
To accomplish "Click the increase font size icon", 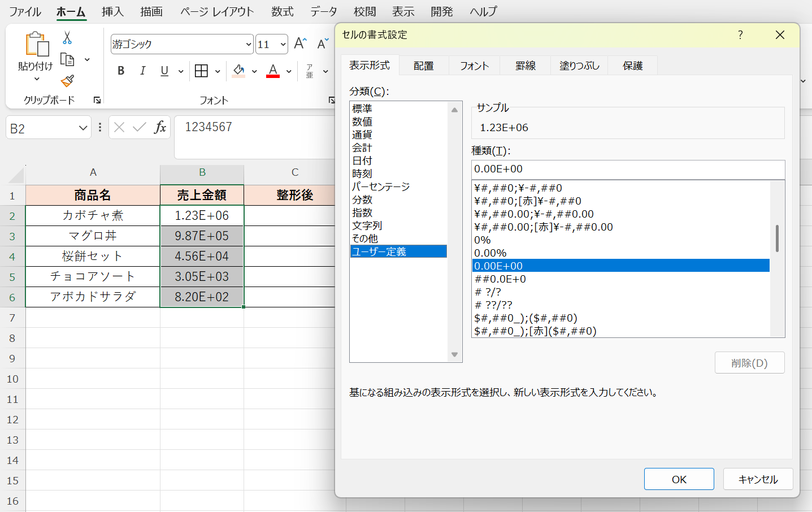I will tap(300, 44).
